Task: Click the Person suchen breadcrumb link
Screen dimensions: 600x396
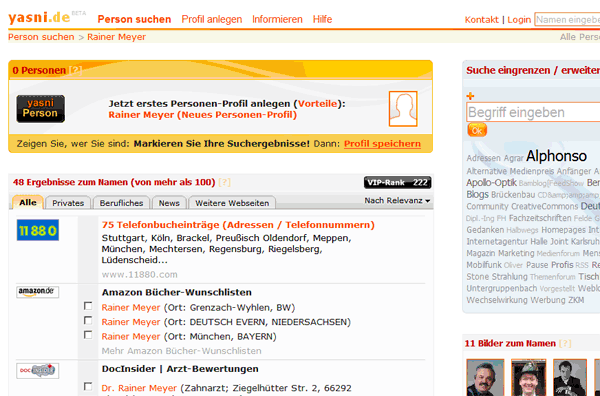Action: click(x=41, y=37)
